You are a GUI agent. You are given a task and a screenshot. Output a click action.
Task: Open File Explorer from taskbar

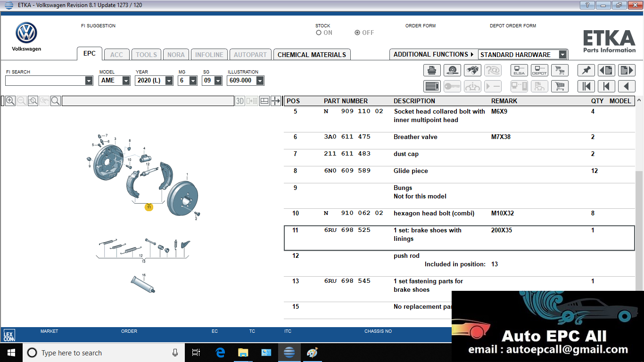[243, 353]
